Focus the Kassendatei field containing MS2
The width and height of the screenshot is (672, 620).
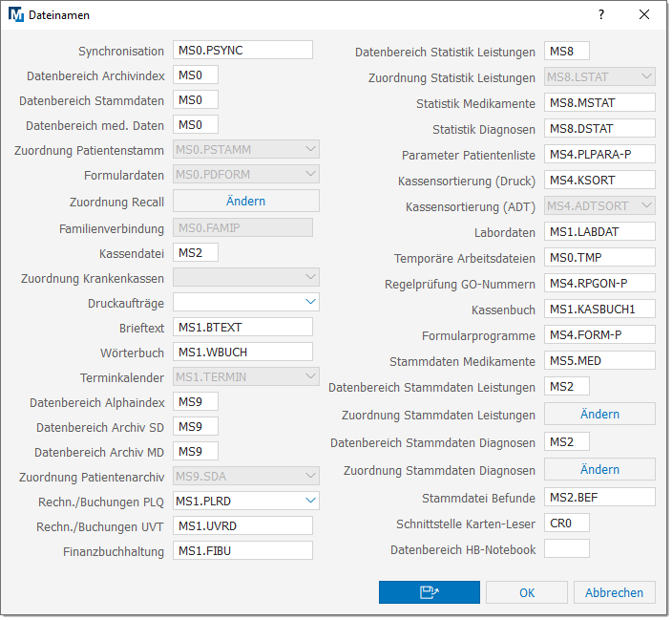(x=195, y=253)
